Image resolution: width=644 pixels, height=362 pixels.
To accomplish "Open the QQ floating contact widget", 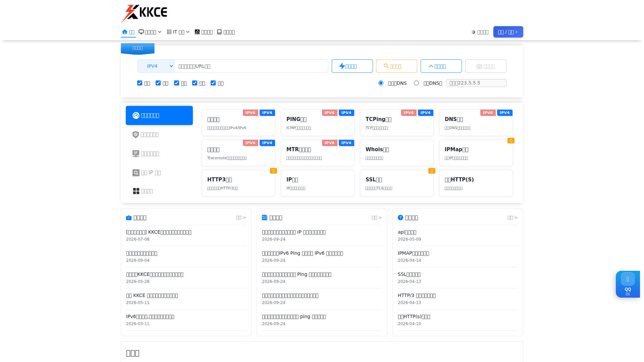I will (628, 284).
